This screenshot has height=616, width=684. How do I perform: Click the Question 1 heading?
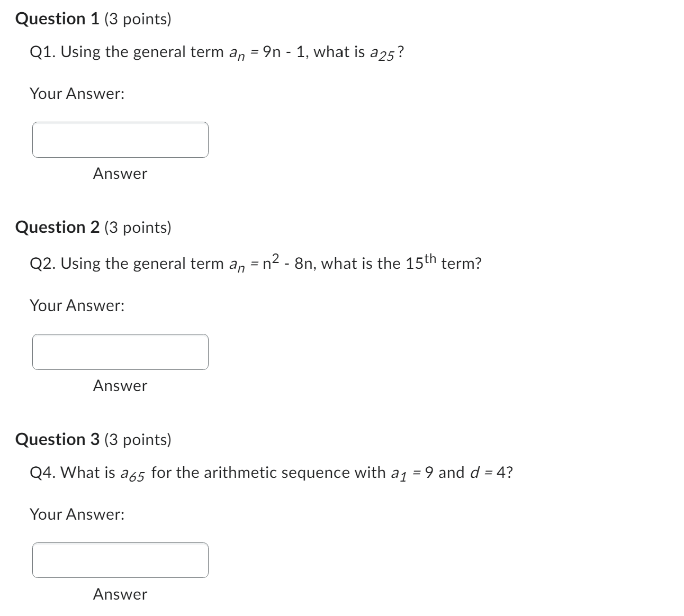[x=57, y=19]
